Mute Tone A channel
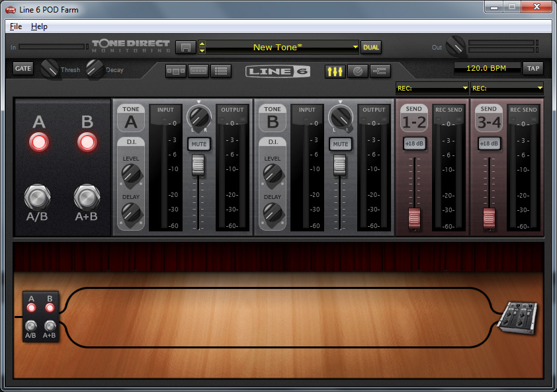 [x=198, y=144]
